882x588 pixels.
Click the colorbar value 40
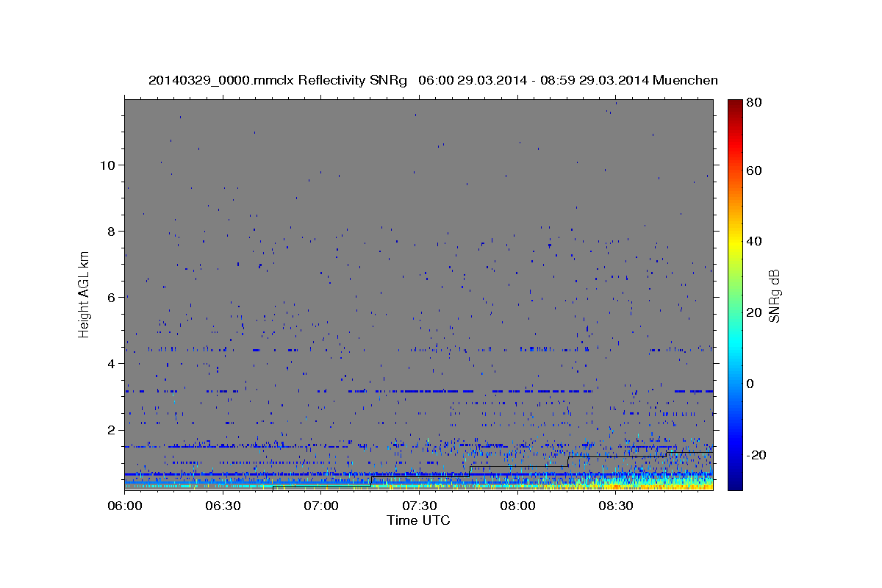753,241
